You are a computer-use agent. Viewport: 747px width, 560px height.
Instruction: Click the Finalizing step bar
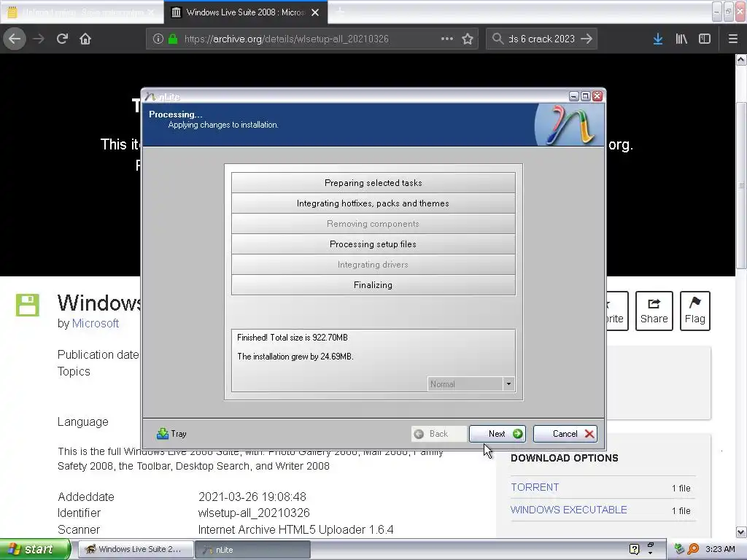click(373, 285)
